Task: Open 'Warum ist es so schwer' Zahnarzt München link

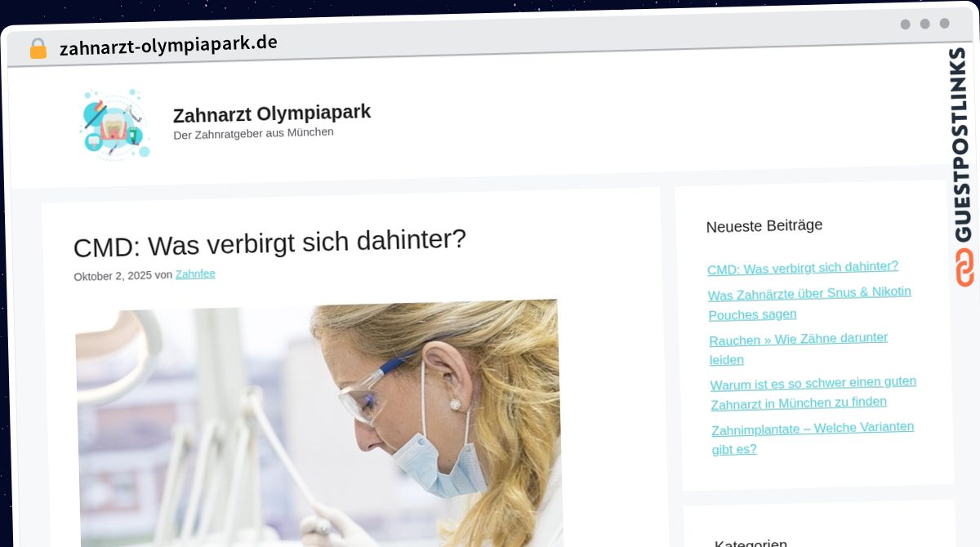Action: (x=813, y=393)
